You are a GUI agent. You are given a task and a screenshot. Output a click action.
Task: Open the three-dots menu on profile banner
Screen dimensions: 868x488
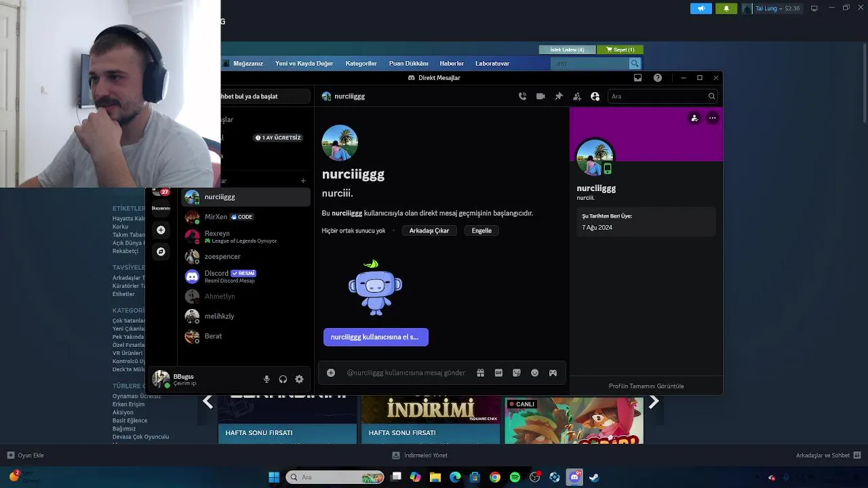coord(712,118)
